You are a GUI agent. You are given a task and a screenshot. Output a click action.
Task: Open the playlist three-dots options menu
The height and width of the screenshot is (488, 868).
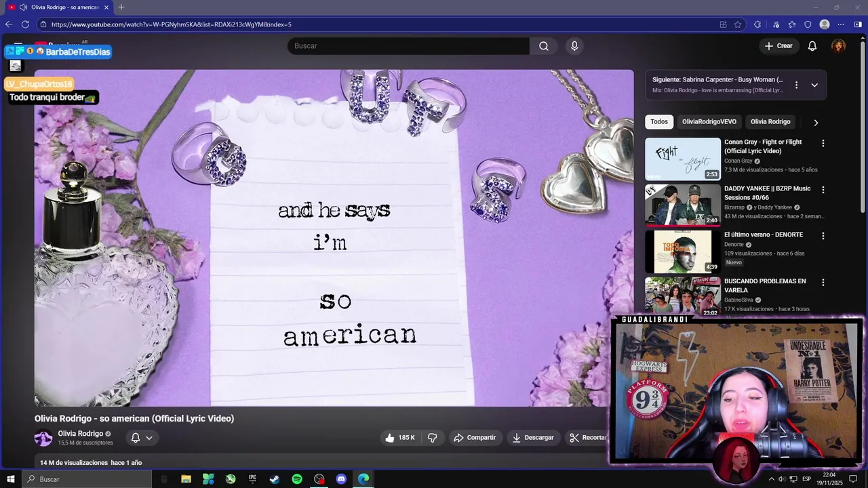[796, 85]
